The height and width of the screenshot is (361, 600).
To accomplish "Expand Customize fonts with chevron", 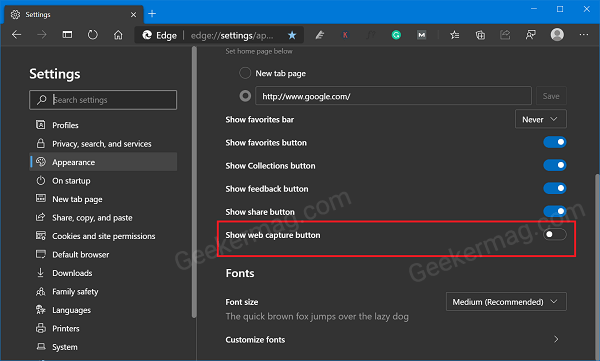I will (556, 339).
